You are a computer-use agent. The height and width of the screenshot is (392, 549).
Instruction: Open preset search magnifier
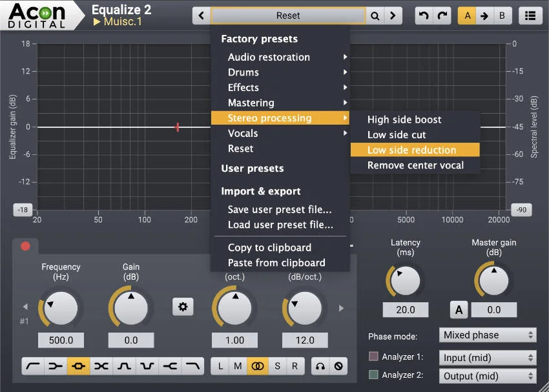point(375,15)
